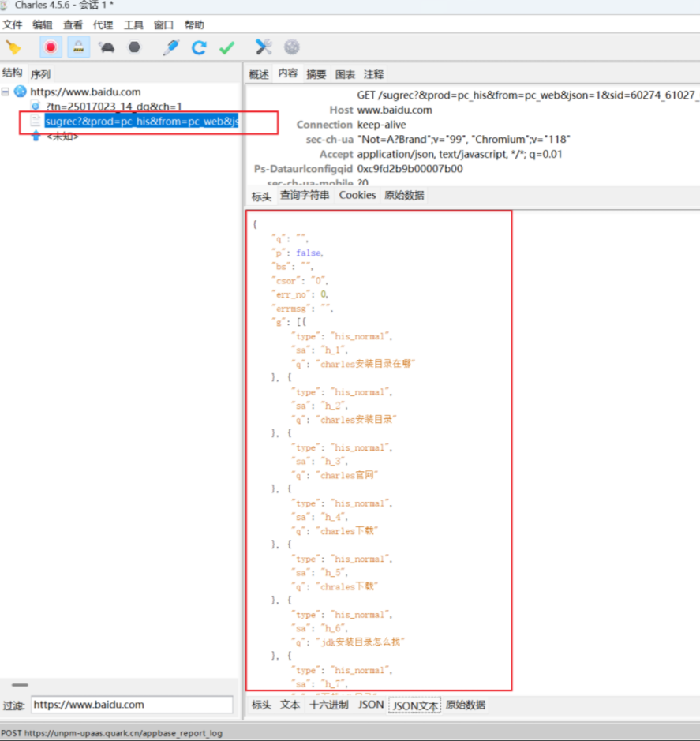Toggle the SSL proxying lock icon
The image size is (700, 741).
78,47
